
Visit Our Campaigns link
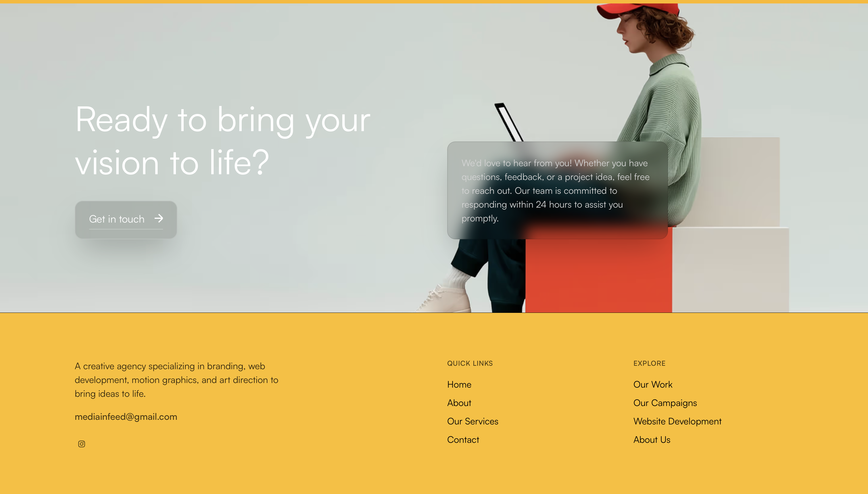coord(665,403)
